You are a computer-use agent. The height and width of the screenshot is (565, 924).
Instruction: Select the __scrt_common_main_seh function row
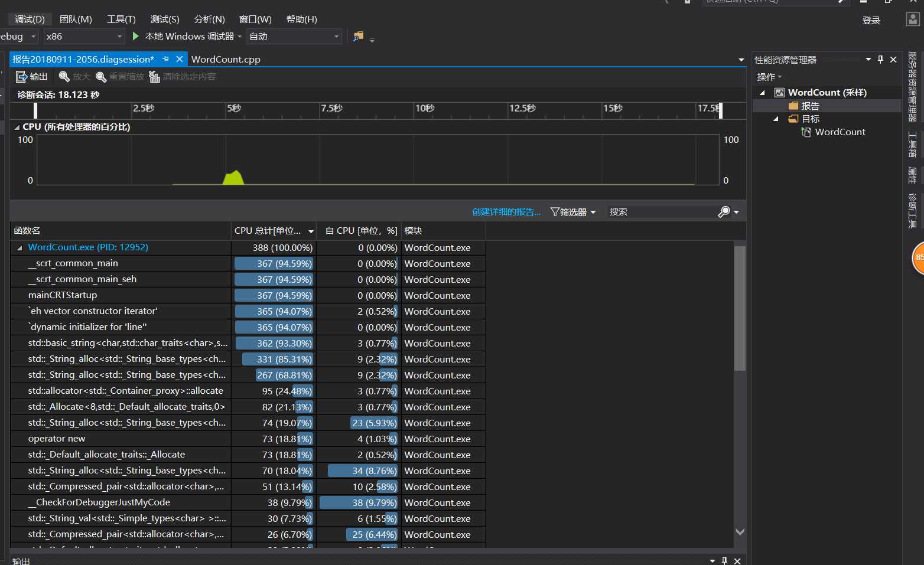click(248, 279)
